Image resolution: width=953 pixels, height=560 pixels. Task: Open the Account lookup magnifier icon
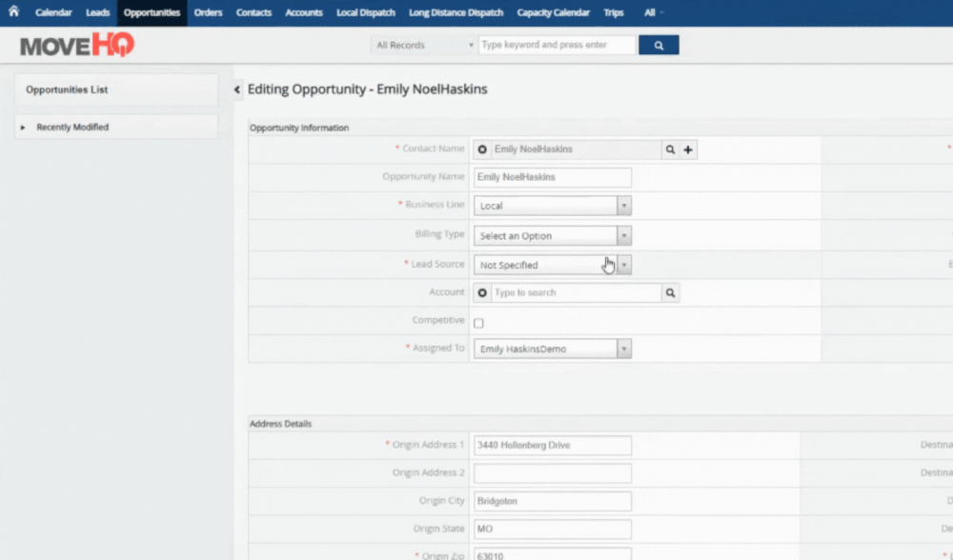click(670, 292)
